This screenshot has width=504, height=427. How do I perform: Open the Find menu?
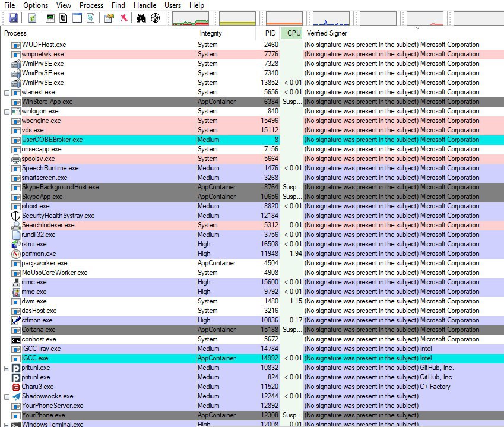118,5
